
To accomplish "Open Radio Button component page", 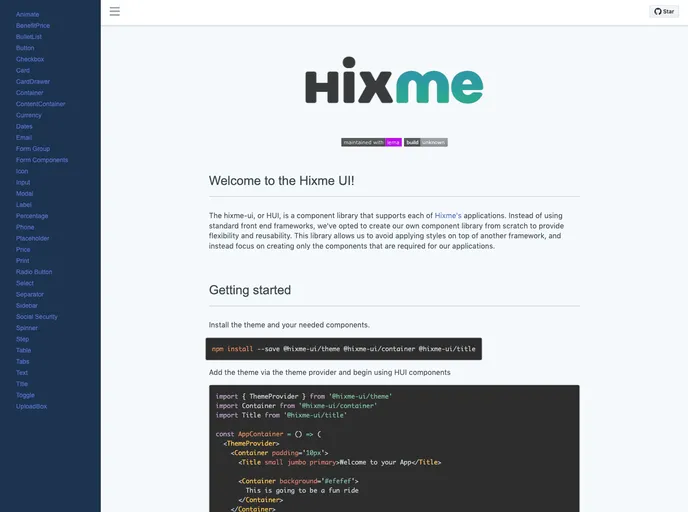I will click(34, 272).
